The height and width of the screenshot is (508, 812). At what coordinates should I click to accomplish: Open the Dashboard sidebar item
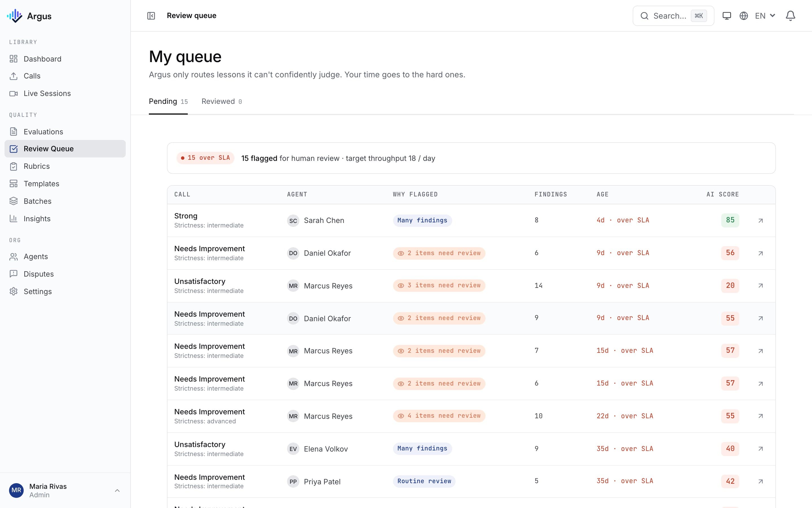pos(65,59)
